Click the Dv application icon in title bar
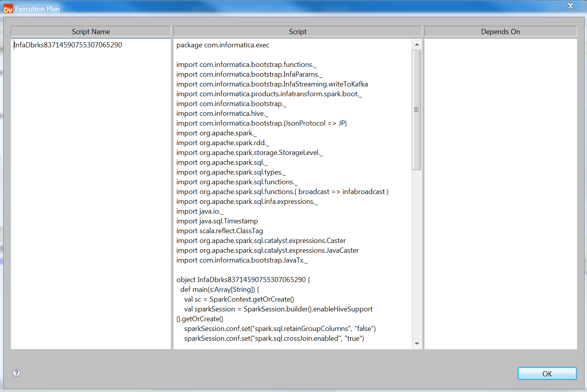 [8, 9]
